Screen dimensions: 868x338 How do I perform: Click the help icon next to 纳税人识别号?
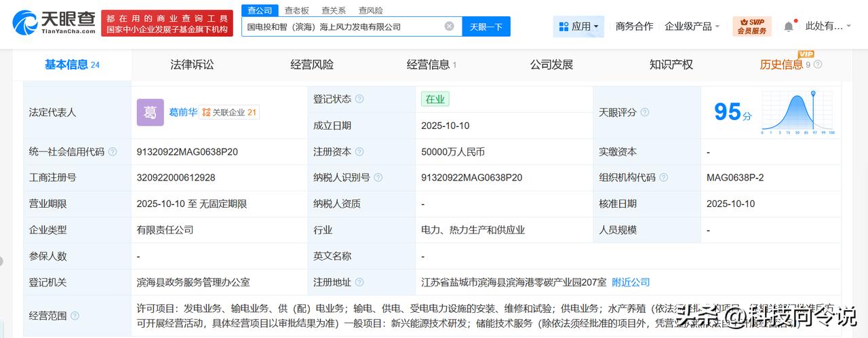(x=378, y=178)
